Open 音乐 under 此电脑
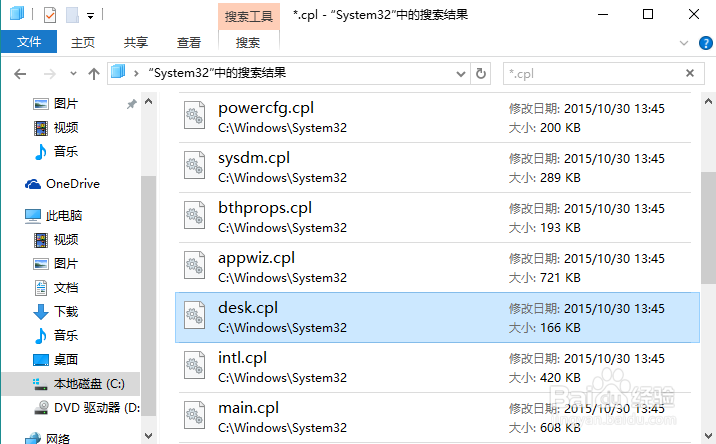This screenshot has width=716, height=444. tap(56, 335)
